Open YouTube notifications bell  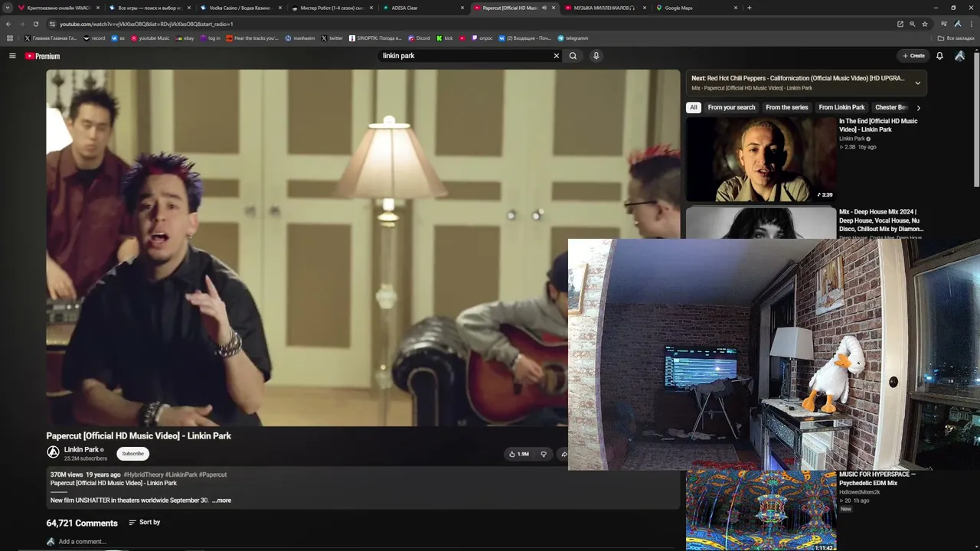tap(939, 56)
